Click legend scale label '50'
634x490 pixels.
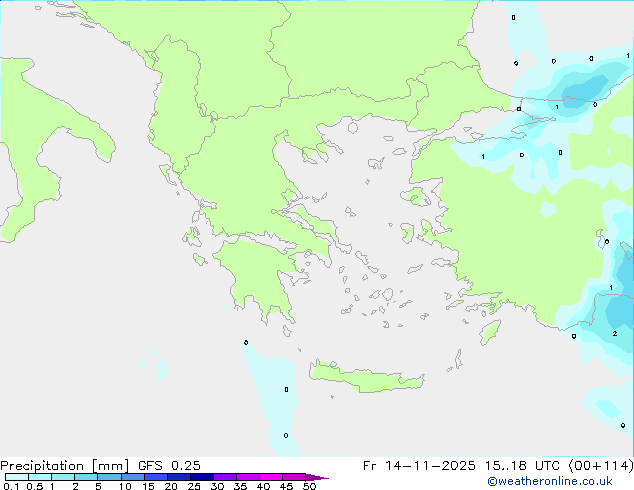click(x=310, y=486)
